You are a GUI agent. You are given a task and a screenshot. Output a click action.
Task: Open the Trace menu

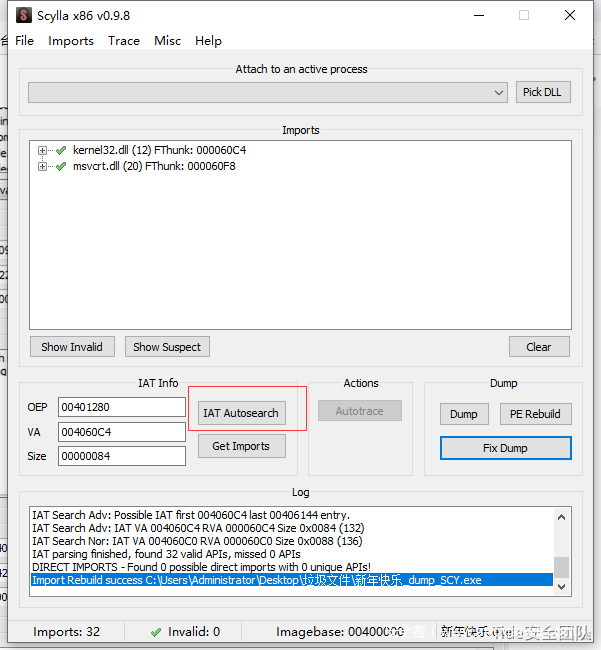(x=124, y=41)
